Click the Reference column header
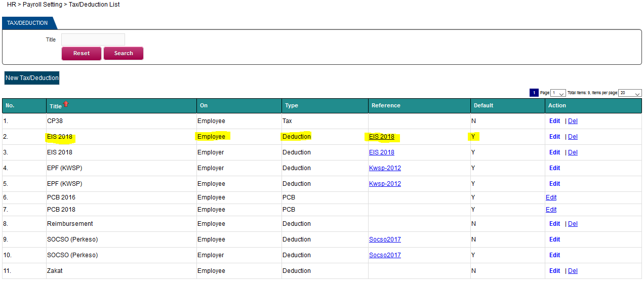This screenshot has width=644, height=281. tap(386, 105)
